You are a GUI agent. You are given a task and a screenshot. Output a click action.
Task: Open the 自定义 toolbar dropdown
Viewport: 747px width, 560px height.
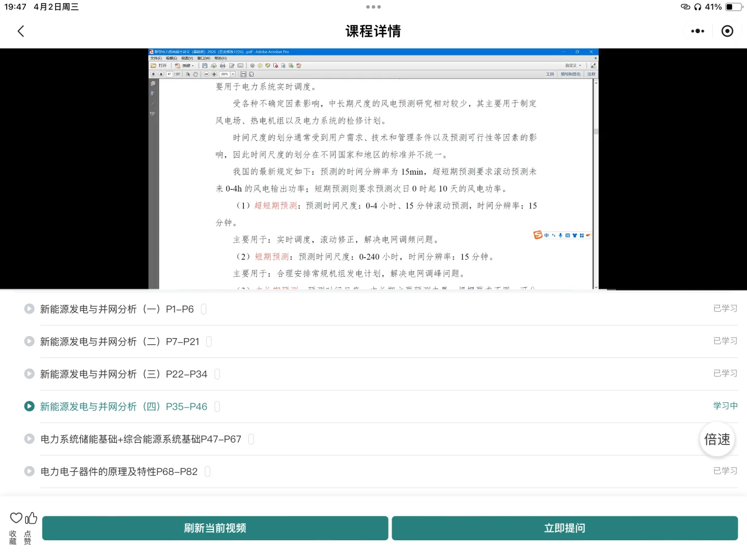coord(573,65)
